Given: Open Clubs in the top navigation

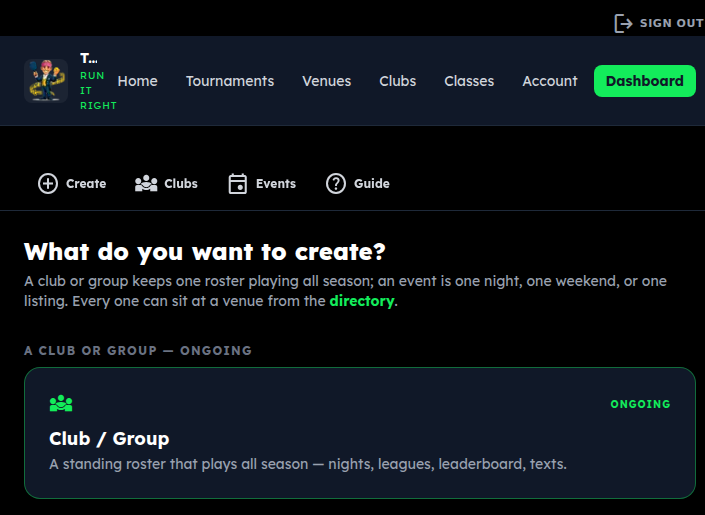Looking at the screenshot, I should (x=397, y=81).
